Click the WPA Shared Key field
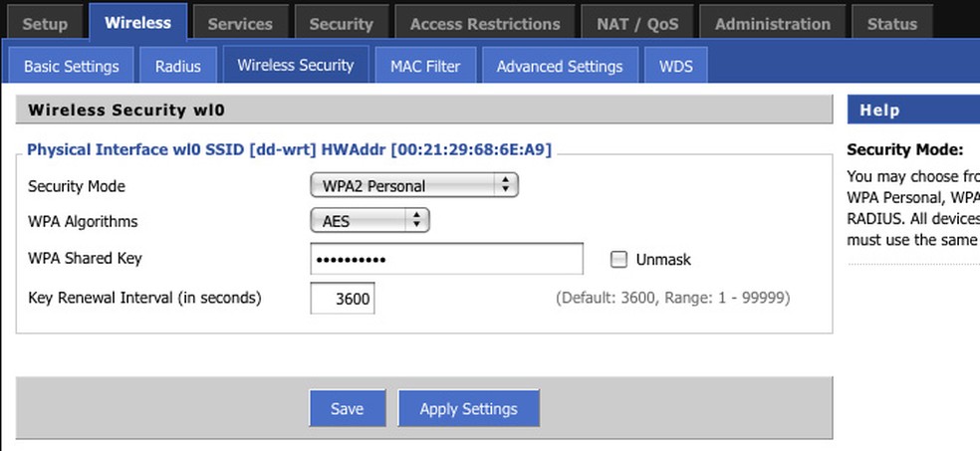This screenshot has width=980, height=451. click(446, 259)
